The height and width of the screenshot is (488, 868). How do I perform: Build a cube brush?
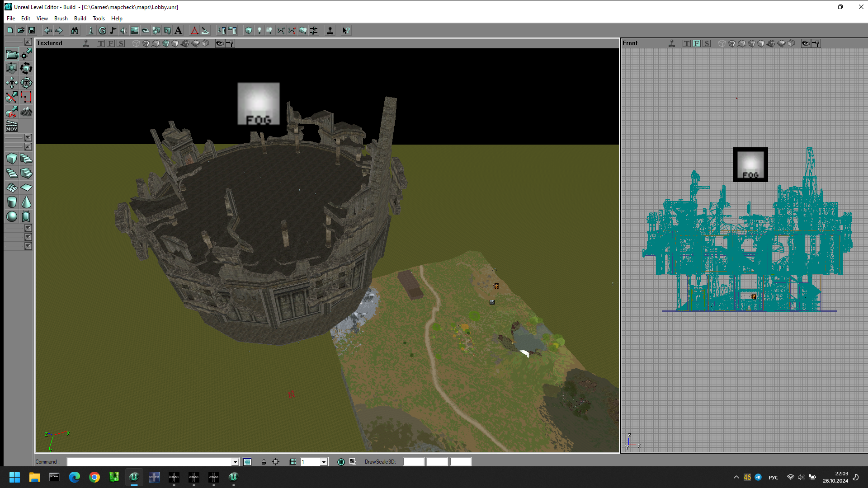click(x=12, y=159)
